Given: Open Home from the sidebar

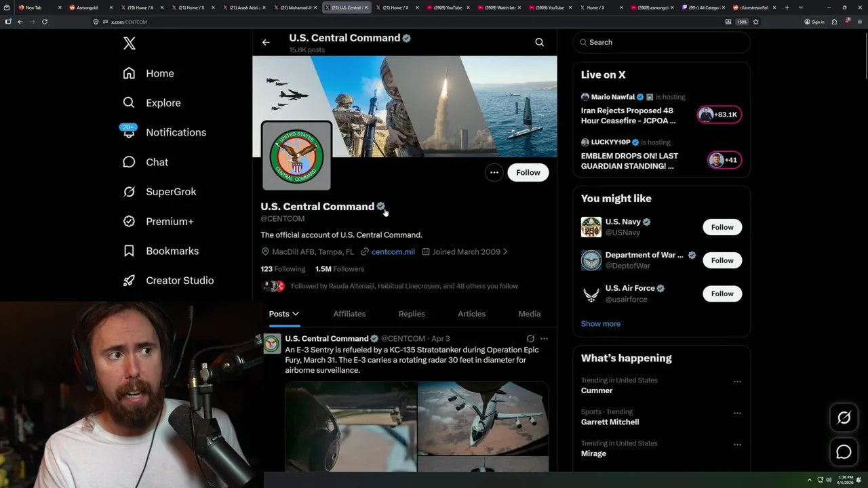Looking at the screenshot, I should [149, 73].
